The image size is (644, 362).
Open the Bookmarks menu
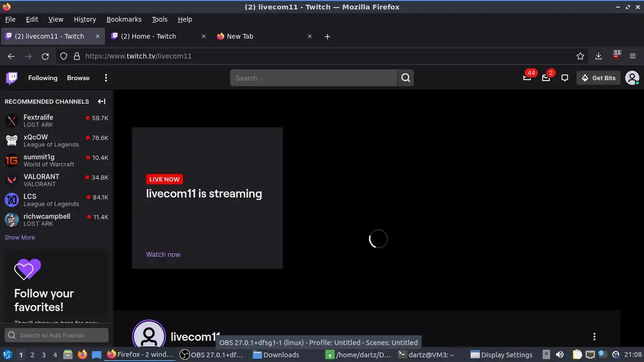point(124,19)
